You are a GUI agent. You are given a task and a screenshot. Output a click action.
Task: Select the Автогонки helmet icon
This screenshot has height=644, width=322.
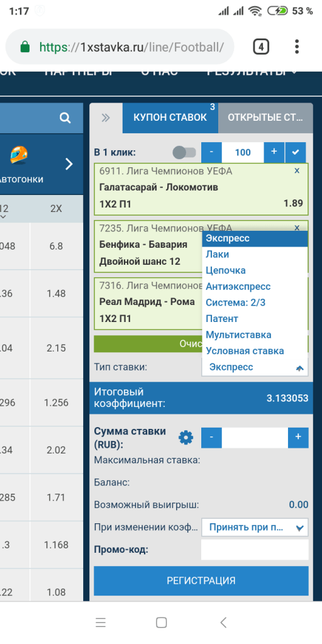click(19, 155)
